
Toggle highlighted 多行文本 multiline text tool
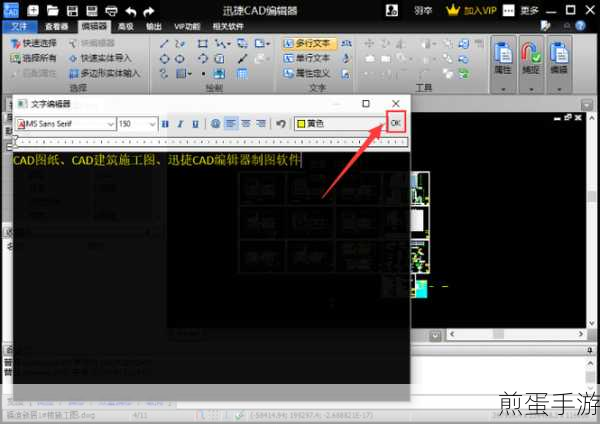tap(310, 44)
